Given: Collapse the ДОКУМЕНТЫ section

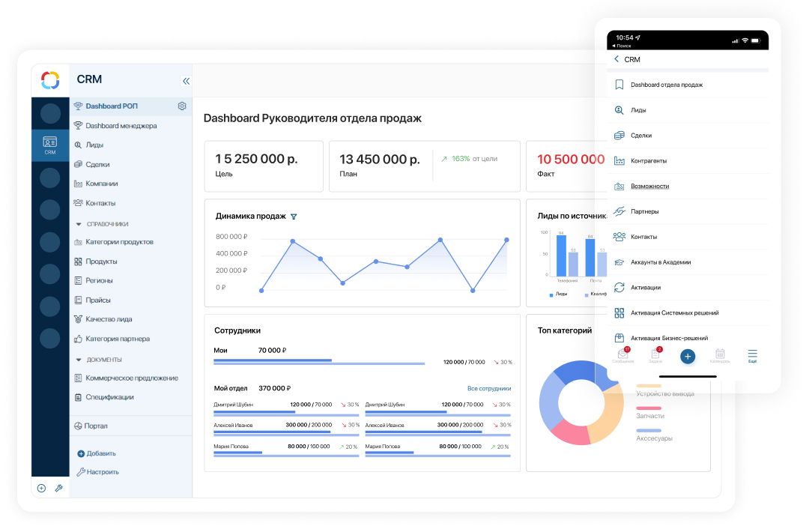Looking at the screenshot, I should pos(79,360).
